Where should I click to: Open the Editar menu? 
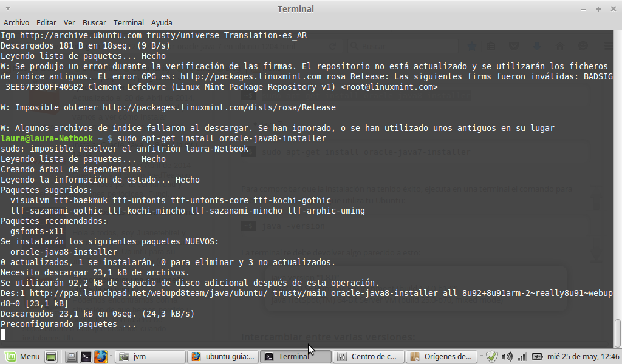47,22
